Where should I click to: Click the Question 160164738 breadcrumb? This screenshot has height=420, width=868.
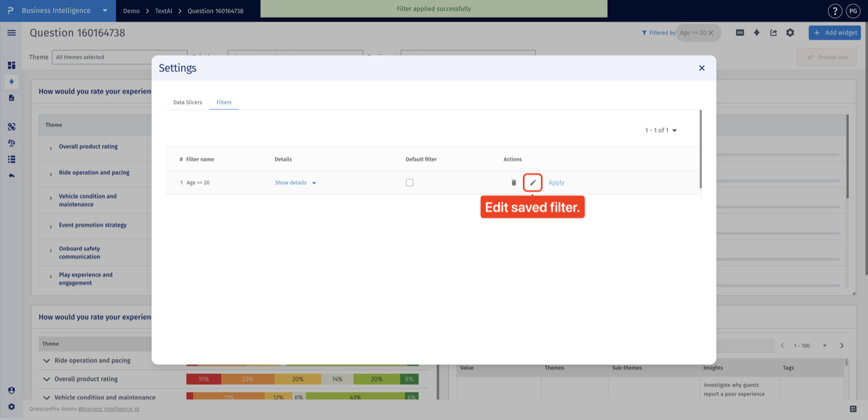(215, 11)
